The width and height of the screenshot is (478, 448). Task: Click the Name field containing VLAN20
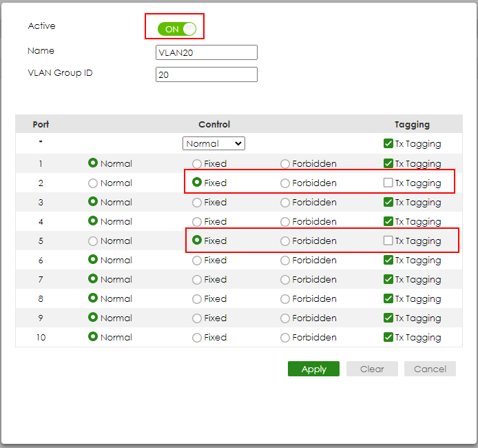pyautogui.click(x=207, y=52)
